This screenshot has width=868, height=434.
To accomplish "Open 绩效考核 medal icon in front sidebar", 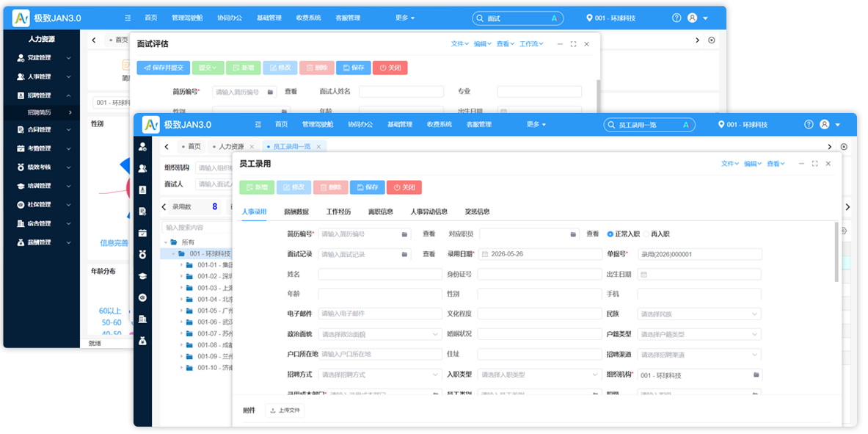I will click(x=143, y=254).
